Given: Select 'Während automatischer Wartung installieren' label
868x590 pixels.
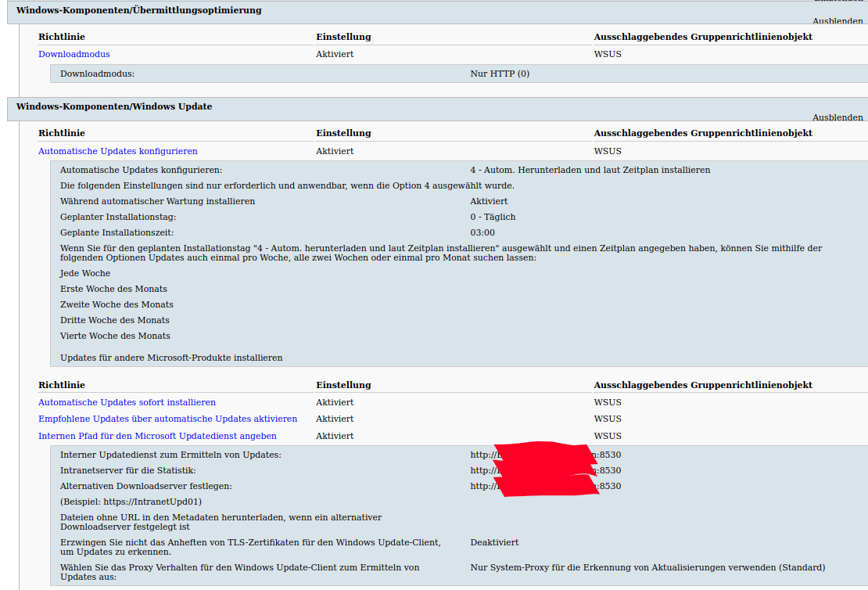Looking at the screenshot, I should coord(158,201).
